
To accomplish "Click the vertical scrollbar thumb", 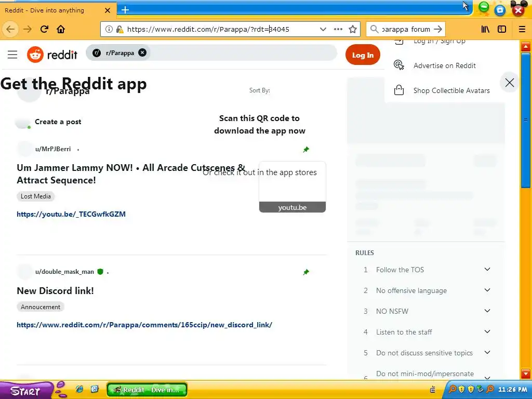I will [526, 120].
